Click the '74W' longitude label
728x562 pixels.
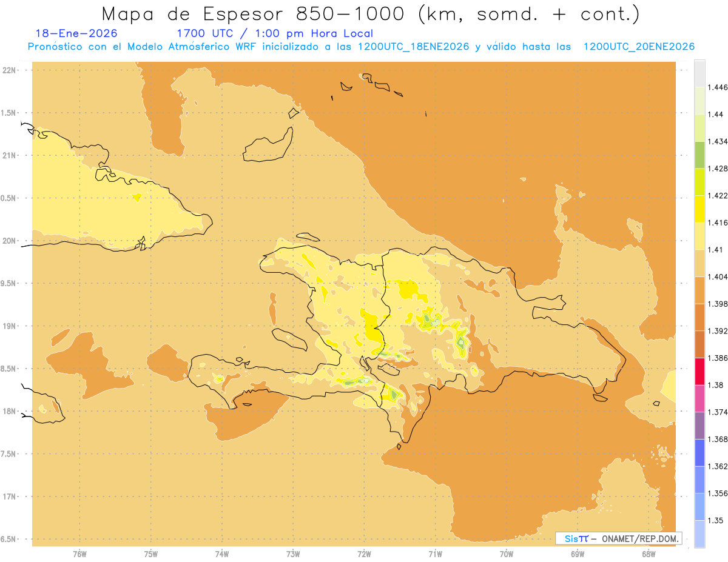(222, 554)
